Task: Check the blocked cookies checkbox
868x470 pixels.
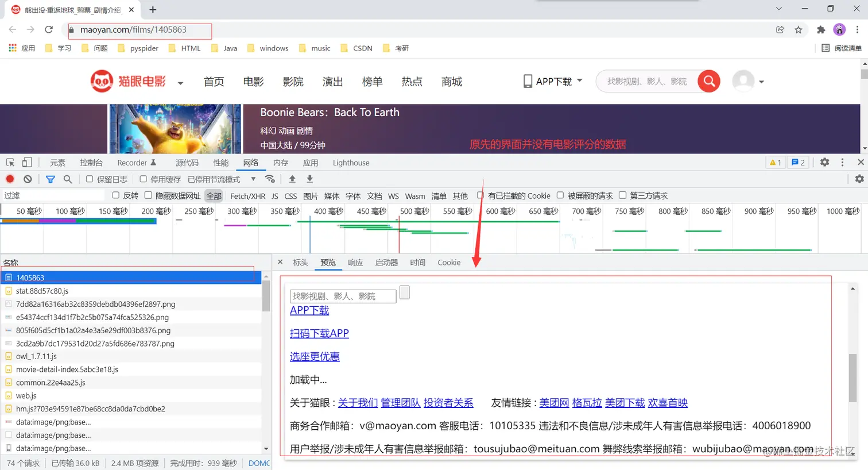Action: 480,195
